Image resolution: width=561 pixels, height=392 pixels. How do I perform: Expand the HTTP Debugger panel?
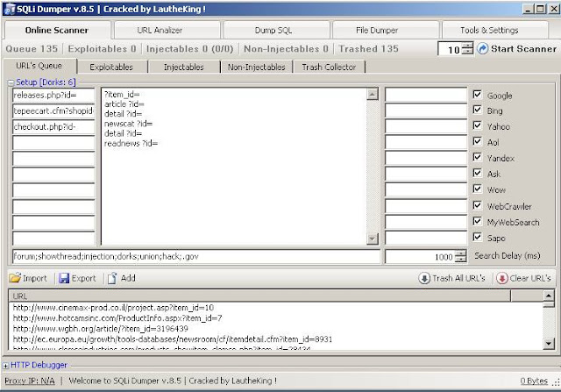tap(5, 366)
